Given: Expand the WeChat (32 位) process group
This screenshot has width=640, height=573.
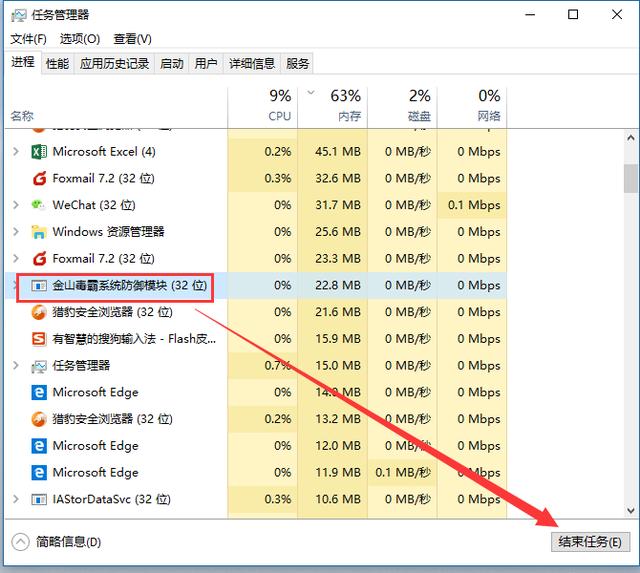Looking at the screenshot, I should (16, 205).
